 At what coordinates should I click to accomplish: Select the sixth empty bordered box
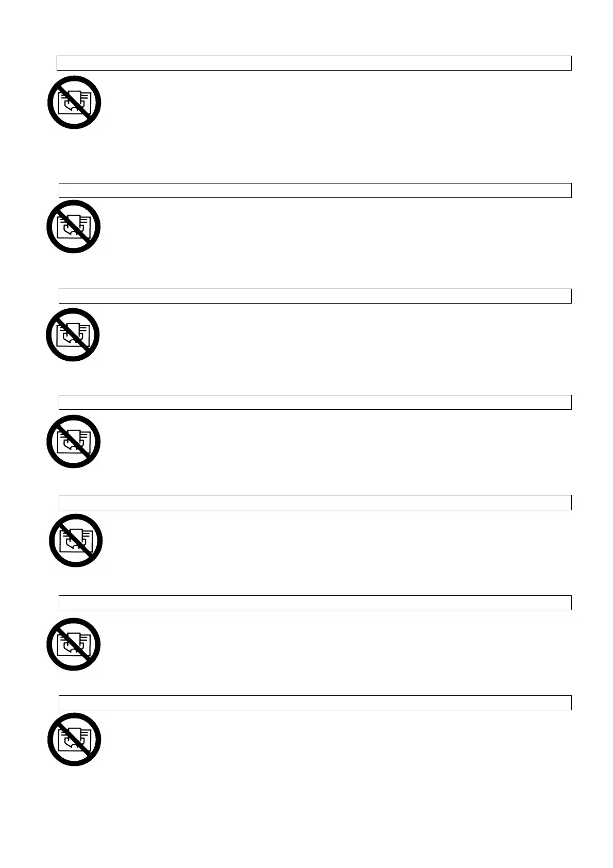tap(315, 603)
